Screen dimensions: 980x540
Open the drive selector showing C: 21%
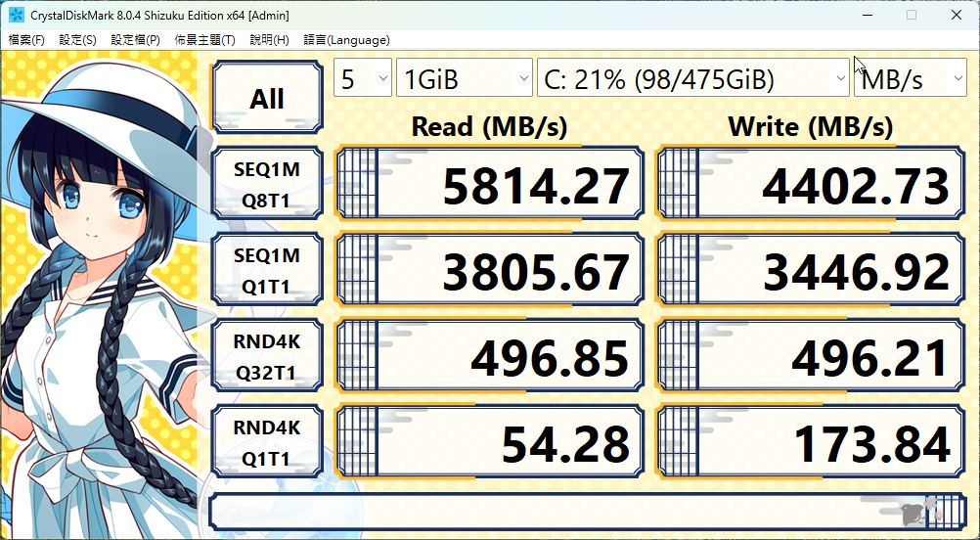[x=692, y=79]
